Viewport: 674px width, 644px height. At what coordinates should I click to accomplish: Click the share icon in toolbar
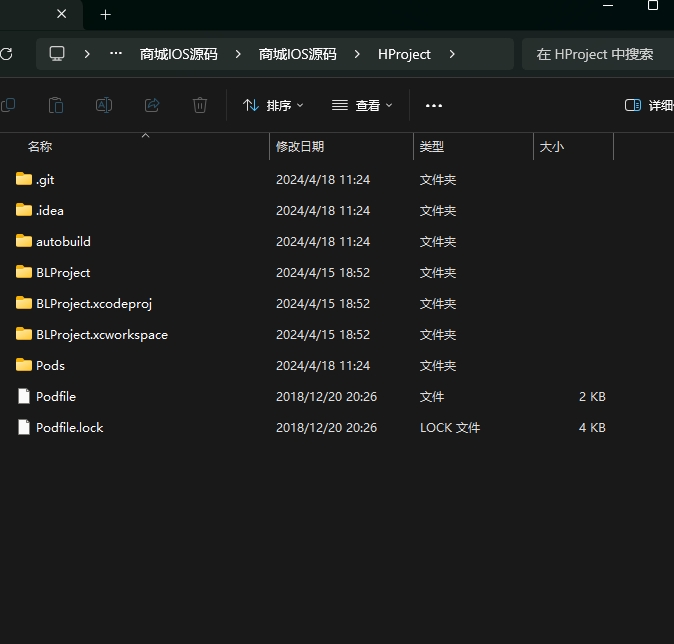pos(152,105)
